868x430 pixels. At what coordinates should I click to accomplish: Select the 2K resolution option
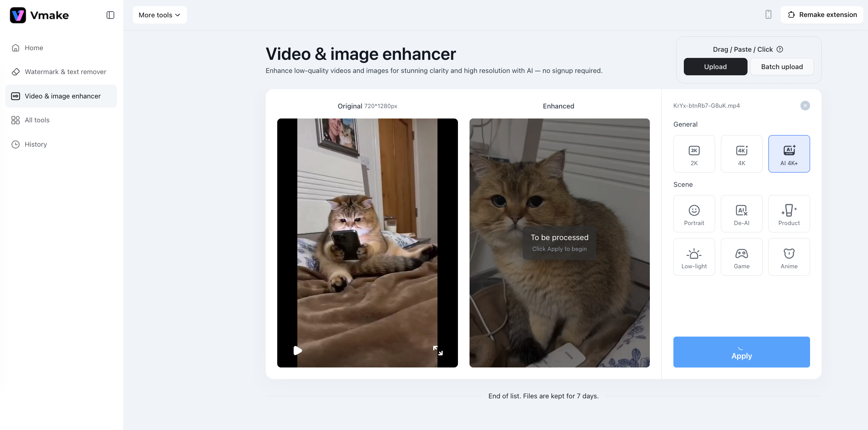click(694, 154)
